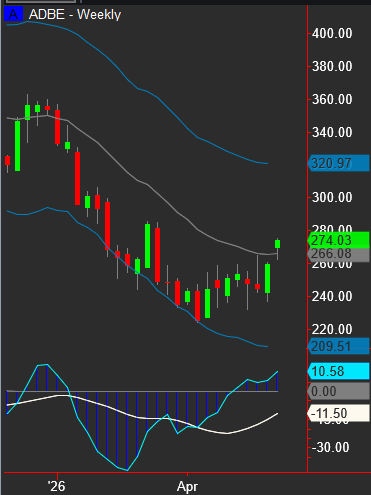Click the 340.00 price axis label
Image resolution: width=371 pixels, height=495 pixels.
(332, 132)
